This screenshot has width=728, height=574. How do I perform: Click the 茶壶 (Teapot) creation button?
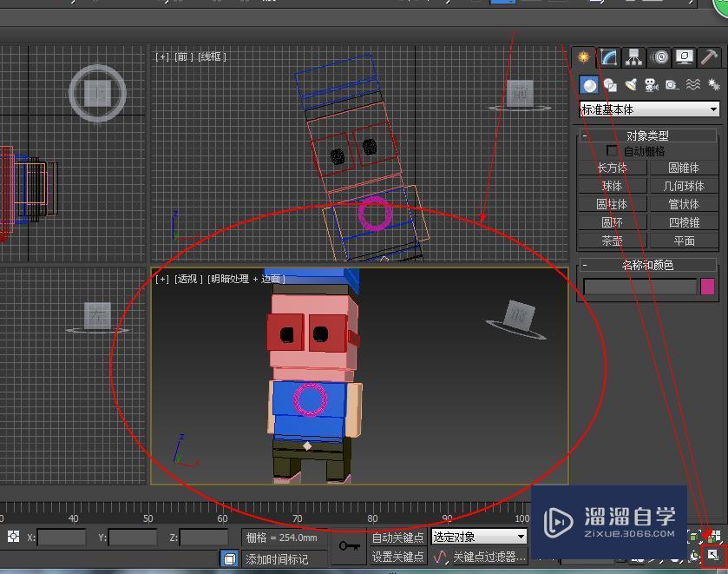click(x=611, y=241)
